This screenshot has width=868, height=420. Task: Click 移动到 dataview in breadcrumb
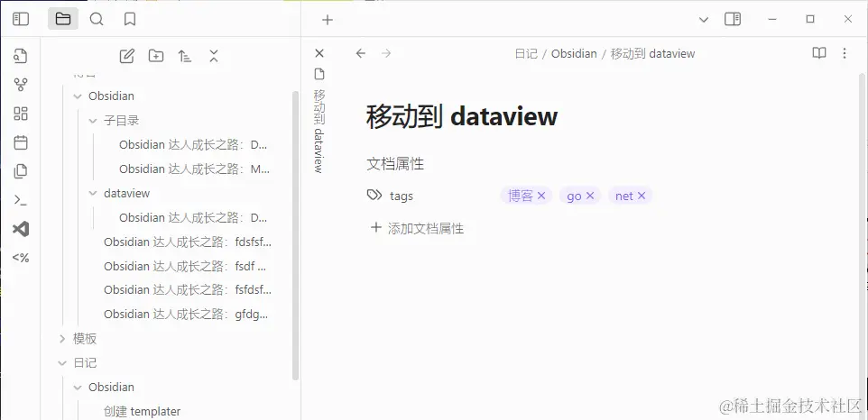(652, 53)
